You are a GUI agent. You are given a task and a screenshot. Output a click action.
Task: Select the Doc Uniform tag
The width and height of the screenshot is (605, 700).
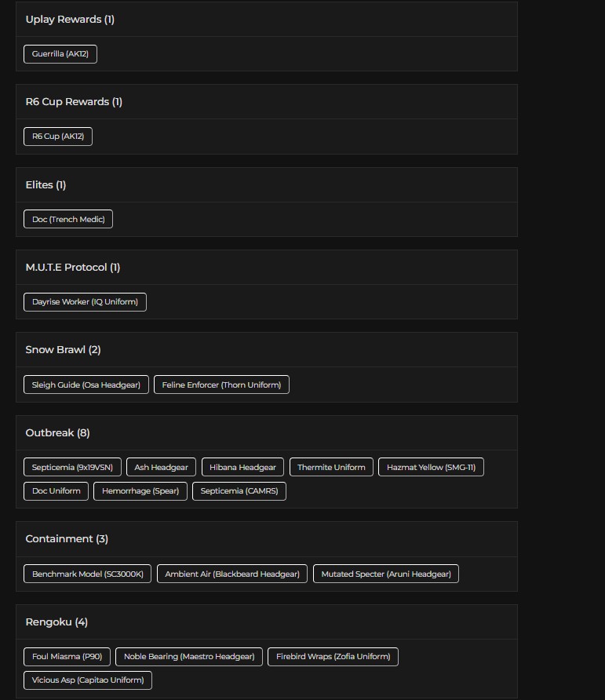[x=56, y=491]
